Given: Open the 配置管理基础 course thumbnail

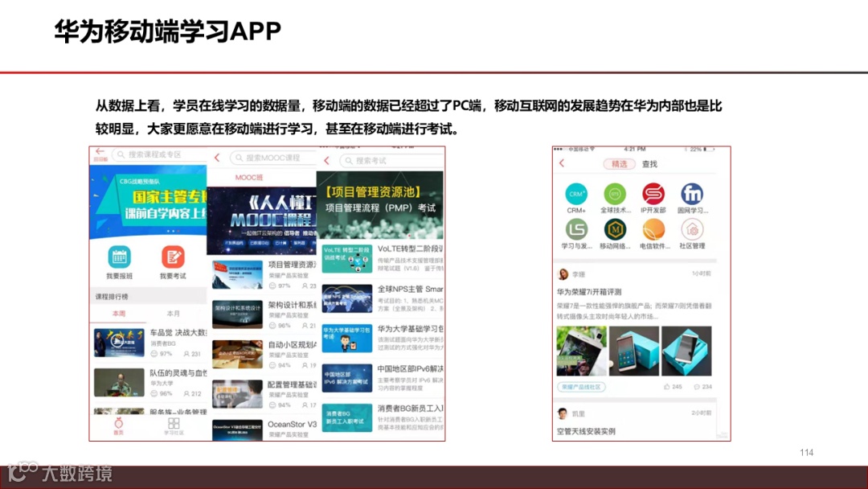Looking at the screenshot, I should (237, 394).
